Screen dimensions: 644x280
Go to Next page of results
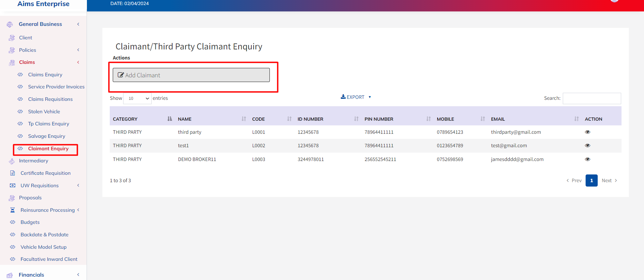click(x=609, y=181)
